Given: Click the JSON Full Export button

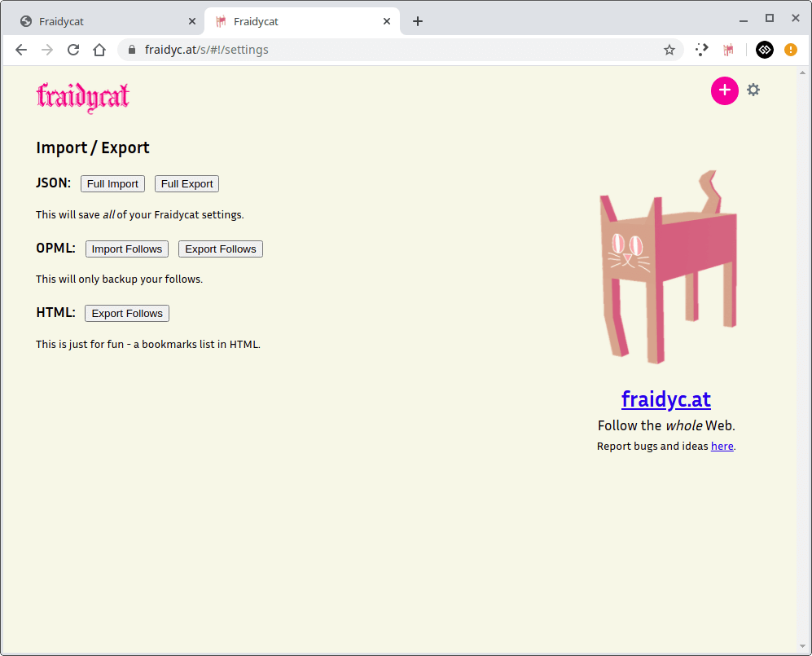Looking at the screenshot, I should click(x=187, y=184).
